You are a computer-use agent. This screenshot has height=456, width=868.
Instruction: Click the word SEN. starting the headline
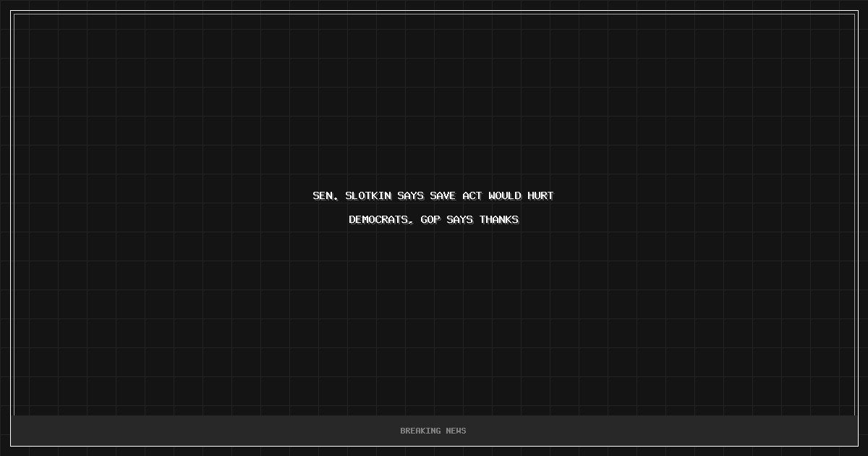325,196
